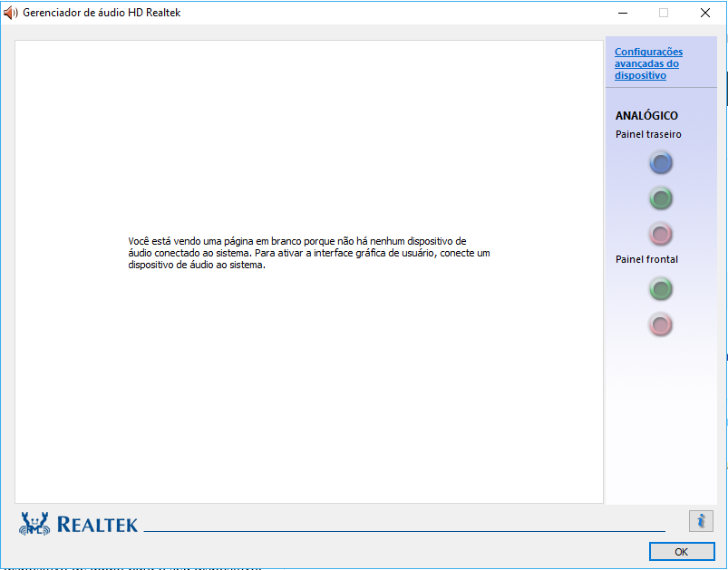The width and height of the screenshot is (728, 570).
Task: Click the blank page message text
Action: pyautogui.click(x=309, y=253)
